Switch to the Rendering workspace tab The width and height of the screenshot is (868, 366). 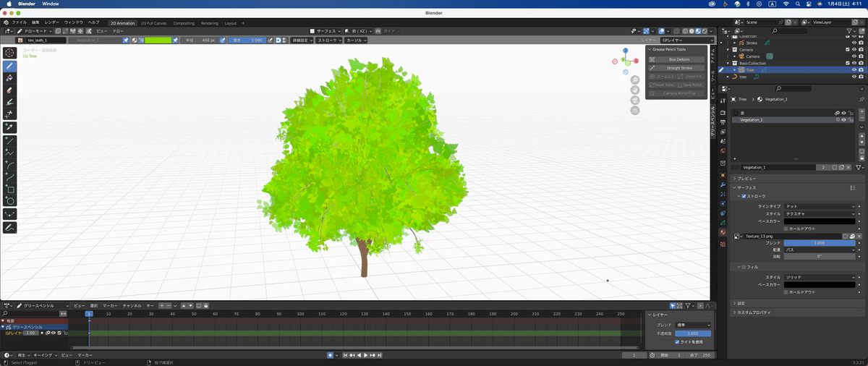pos(209,23)
